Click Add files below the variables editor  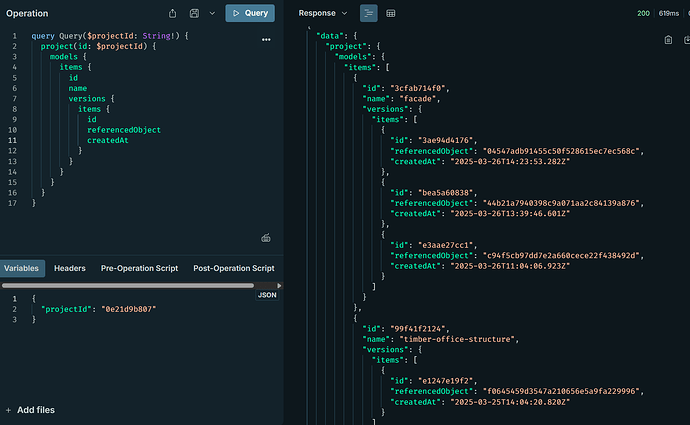pyautogui.click(x=30, y=410)
